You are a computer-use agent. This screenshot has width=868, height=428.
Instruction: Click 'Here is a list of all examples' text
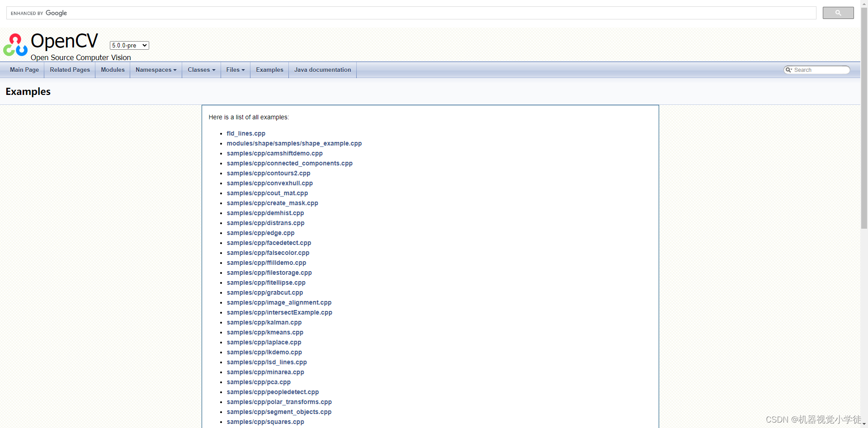[x=249, y=117]
